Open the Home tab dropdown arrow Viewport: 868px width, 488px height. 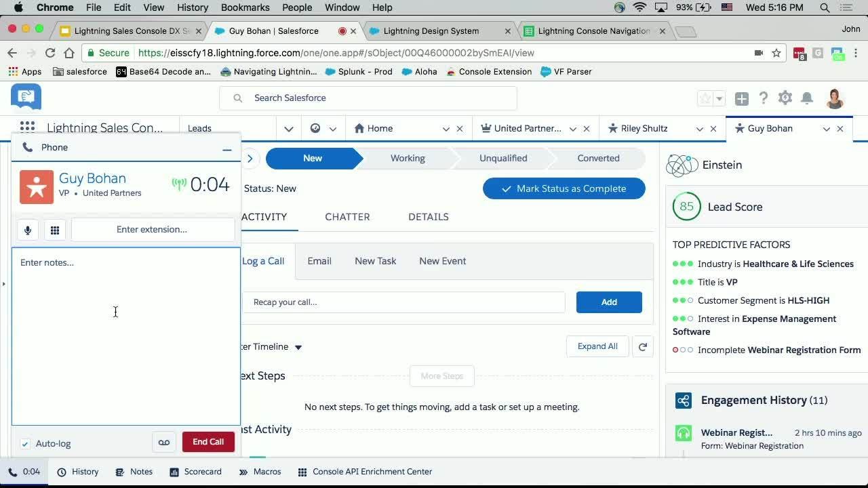pyautogui.click(x=446, y=129)
